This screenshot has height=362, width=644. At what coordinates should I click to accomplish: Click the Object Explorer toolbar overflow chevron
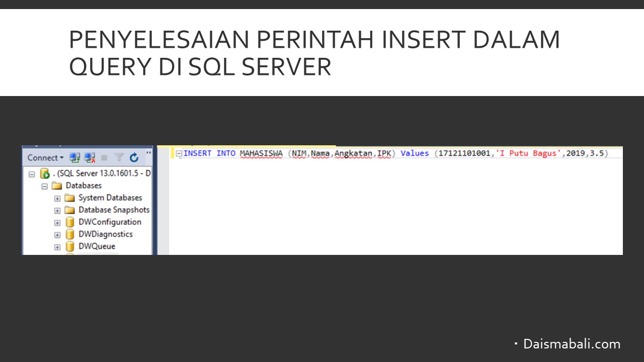tap(148, 153)
